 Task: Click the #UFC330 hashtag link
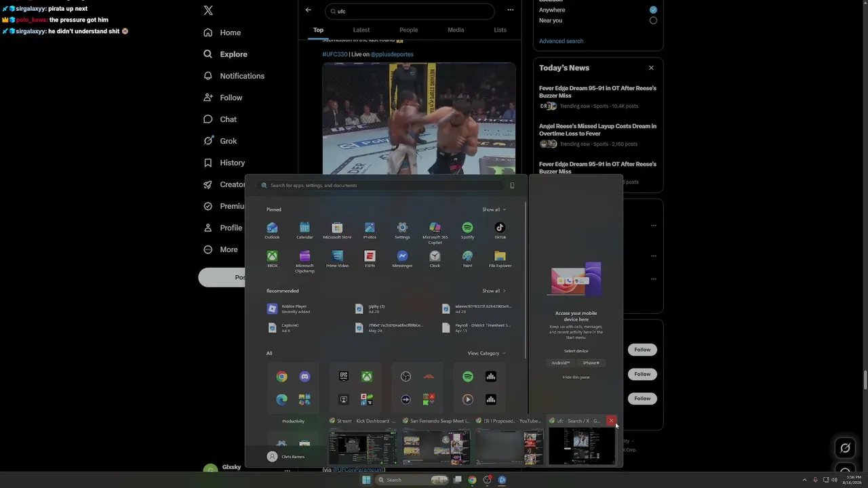point(335,54)
